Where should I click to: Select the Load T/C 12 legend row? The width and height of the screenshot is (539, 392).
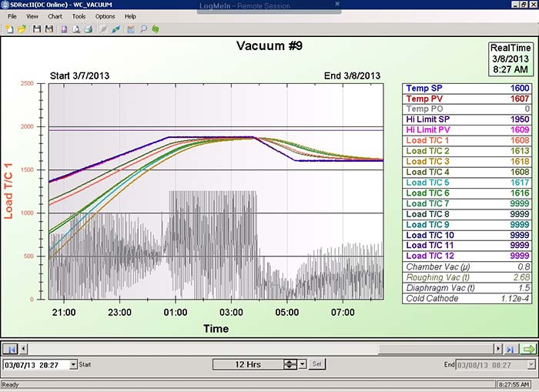[467, 256]
